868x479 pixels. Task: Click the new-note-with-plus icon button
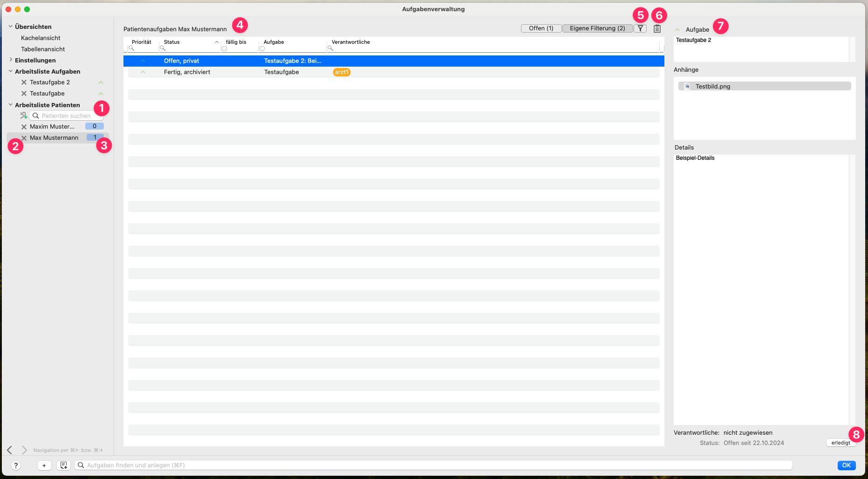[63, 465]
